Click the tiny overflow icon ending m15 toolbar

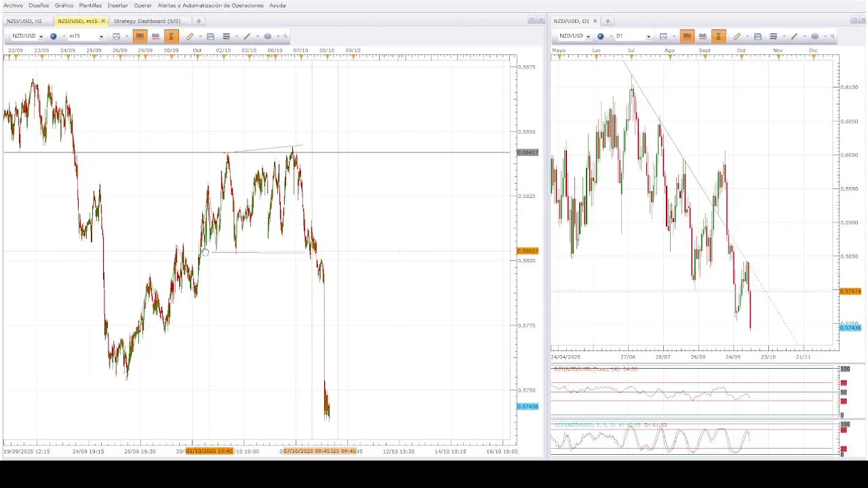click(285, 37)
